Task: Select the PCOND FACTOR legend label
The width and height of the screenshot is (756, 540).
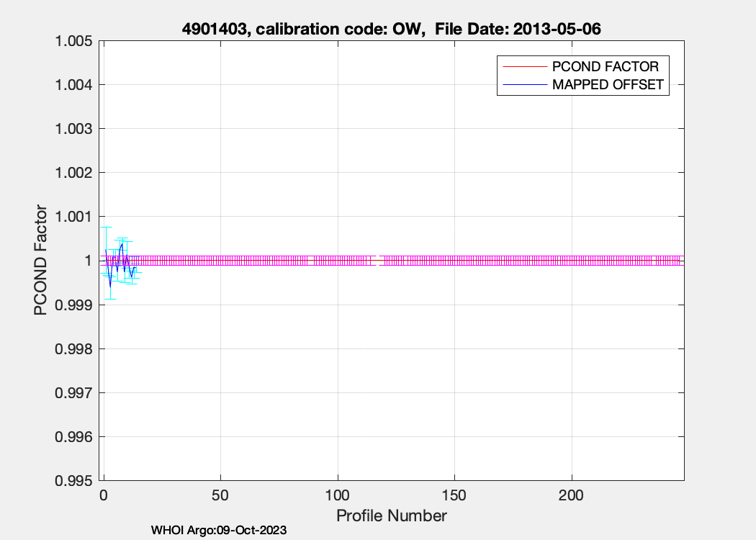Action: [x=605, y=67]
